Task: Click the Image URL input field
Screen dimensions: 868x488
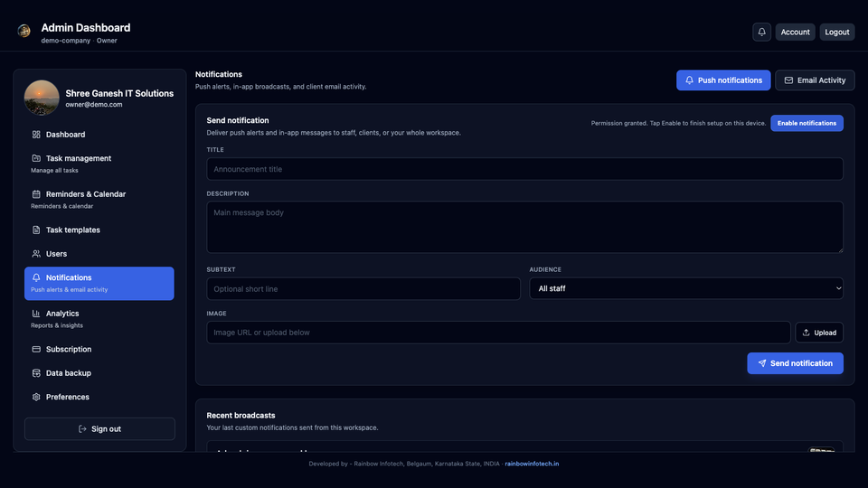Action: 498,333
